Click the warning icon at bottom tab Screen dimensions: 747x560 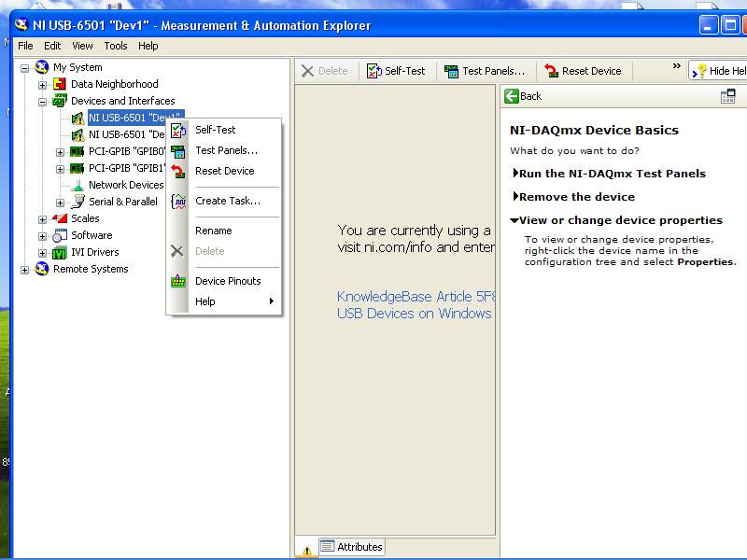click(x=307, y=551)
